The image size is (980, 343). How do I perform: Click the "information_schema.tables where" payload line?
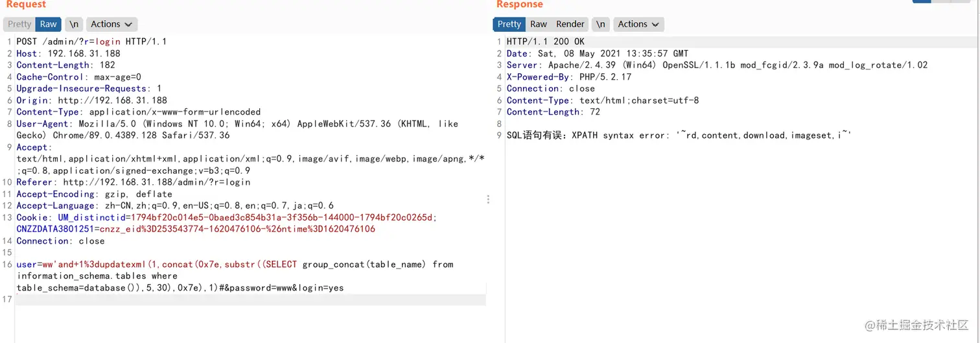click(97, 276)
